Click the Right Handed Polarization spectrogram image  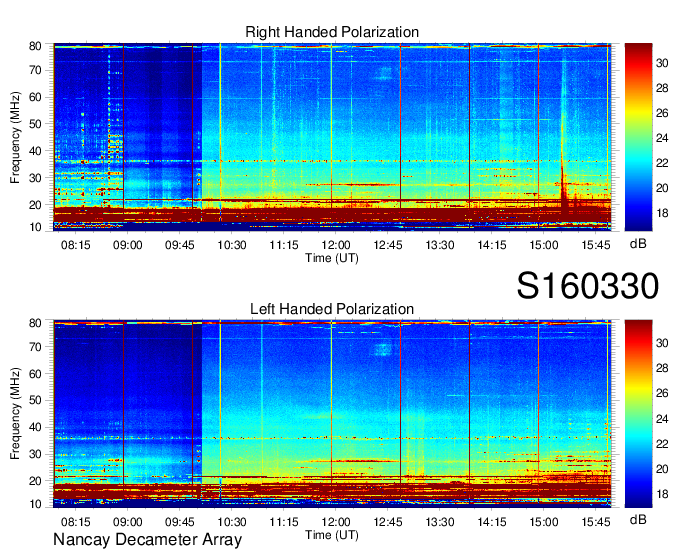coord(332,137)
